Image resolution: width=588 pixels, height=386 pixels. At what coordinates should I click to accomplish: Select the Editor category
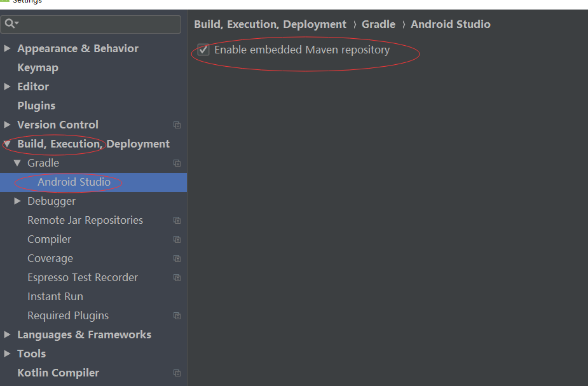(x=33, y=86)
